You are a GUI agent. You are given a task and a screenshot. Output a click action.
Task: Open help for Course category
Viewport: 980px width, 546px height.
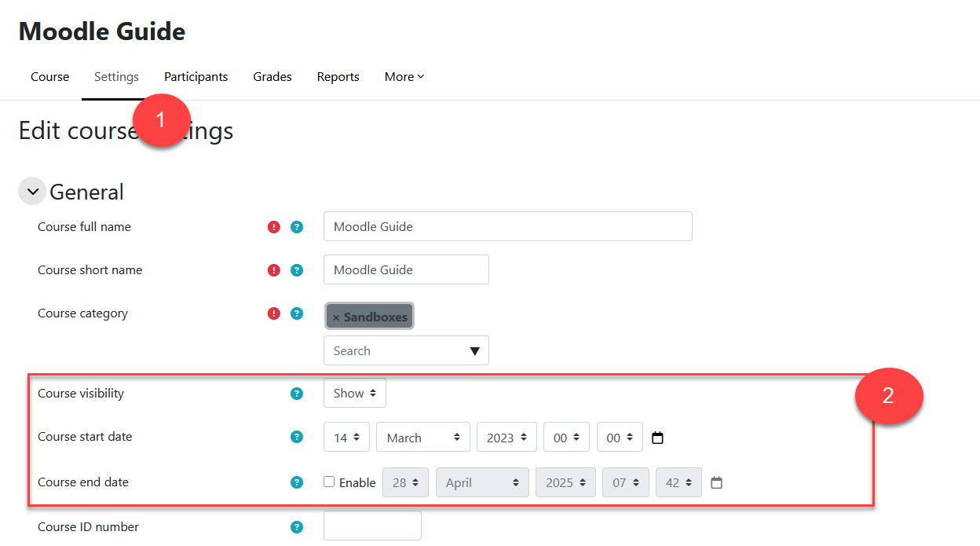point(297,313)
